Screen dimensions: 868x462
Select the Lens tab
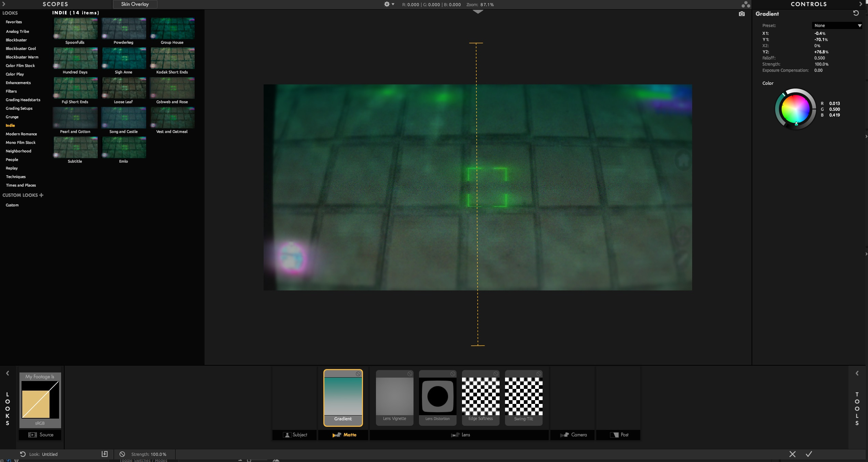460,435
